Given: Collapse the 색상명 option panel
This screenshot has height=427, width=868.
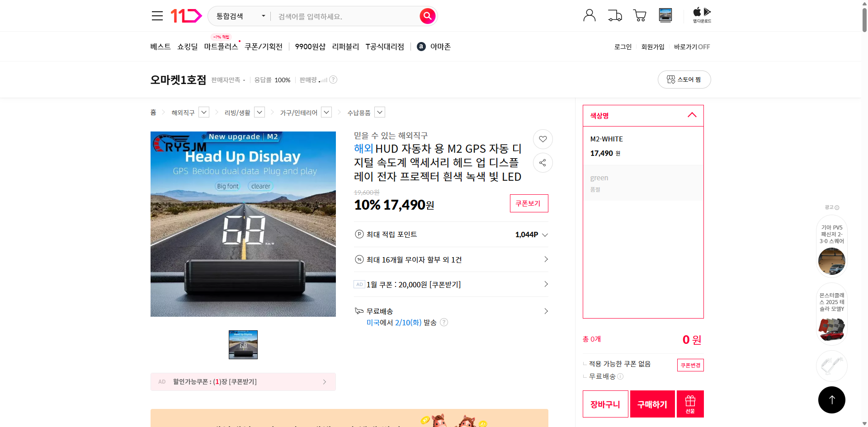Looking at the screenshot, I should [x=692, y=115].
